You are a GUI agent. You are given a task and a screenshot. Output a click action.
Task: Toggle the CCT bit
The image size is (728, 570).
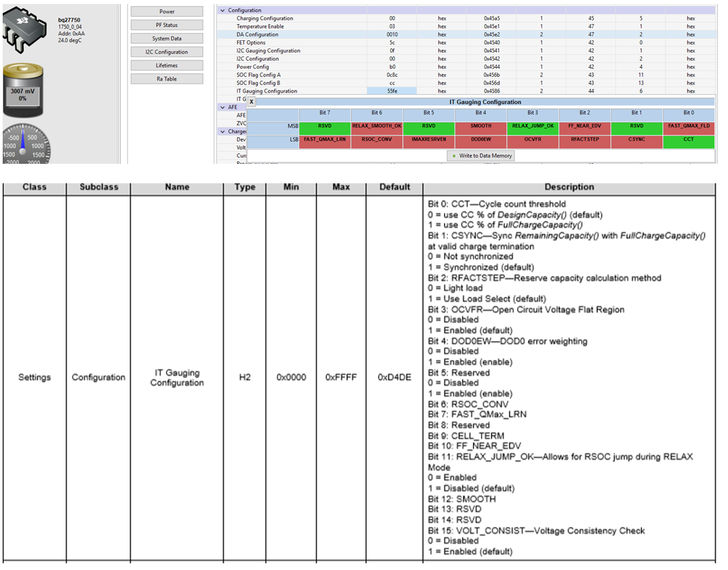coord(689,142)
